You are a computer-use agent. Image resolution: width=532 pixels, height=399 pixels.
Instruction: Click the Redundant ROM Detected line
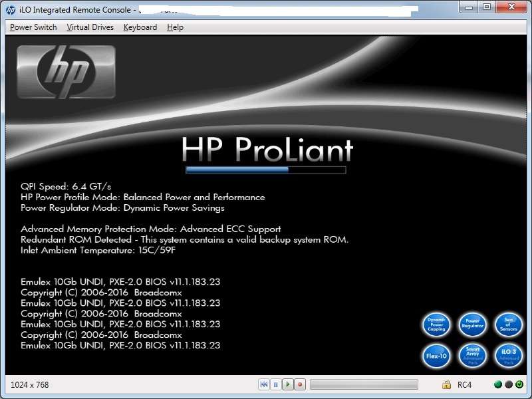[x=185, y=239]
